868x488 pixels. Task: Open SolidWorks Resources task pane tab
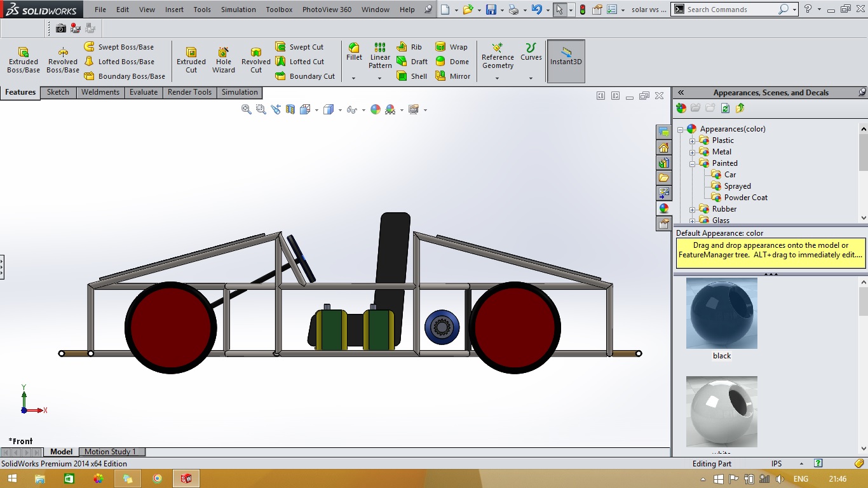(x=664, y=147)
